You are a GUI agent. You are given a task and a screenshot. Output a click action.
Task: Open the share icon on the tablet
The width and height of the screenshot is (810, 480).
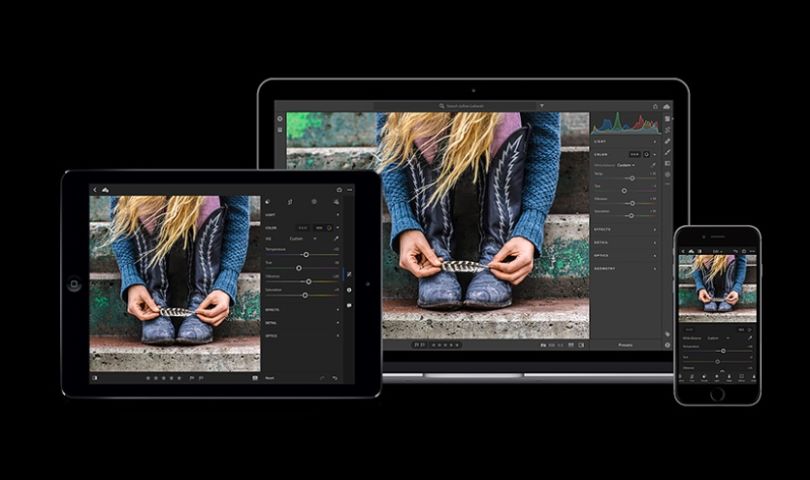click(x=339, y=189)
